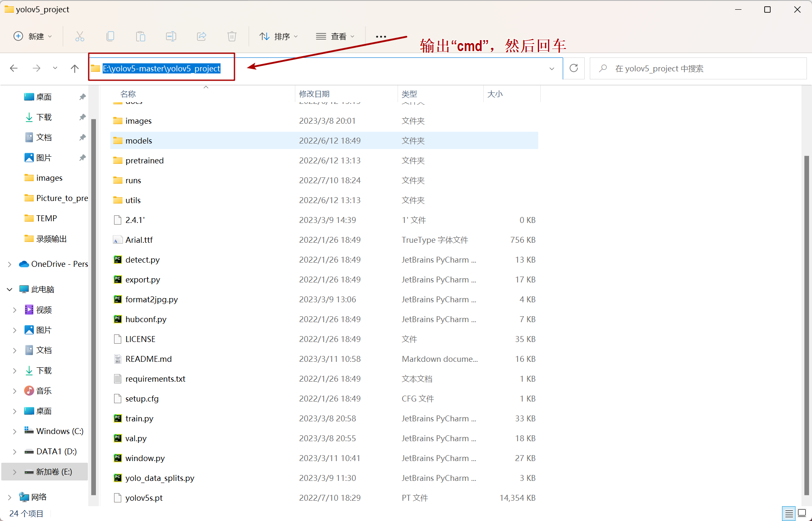The image size is (812, 521).
Task: Collapse the 此电脑 tree node
Action: tap(10, 290)
